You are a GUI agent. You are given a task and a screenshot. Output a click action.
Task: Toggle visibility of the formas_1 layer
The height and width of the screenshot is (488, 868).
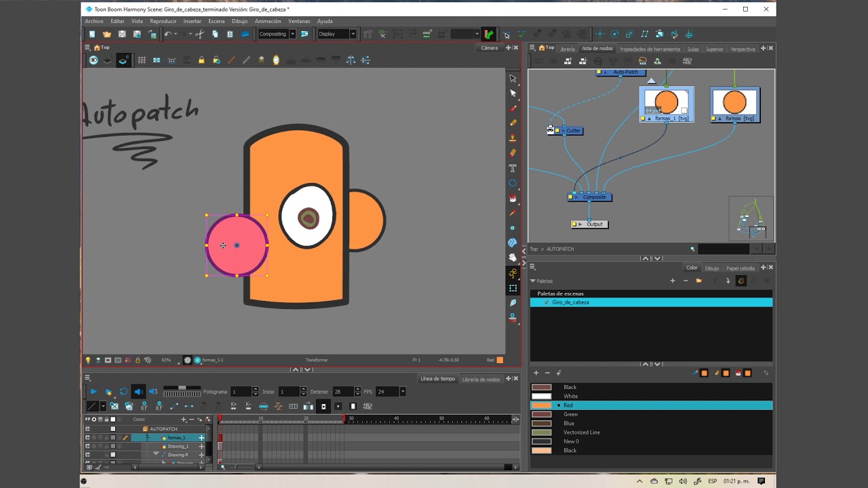pos(87,438)
